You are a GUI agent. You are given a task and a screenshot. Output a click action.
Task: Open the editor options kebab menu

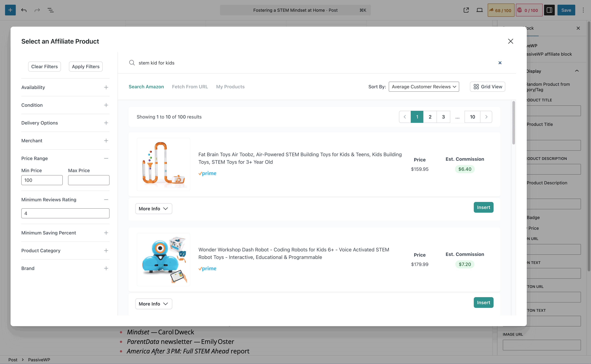pyautogui.click(x=583, y=10)
